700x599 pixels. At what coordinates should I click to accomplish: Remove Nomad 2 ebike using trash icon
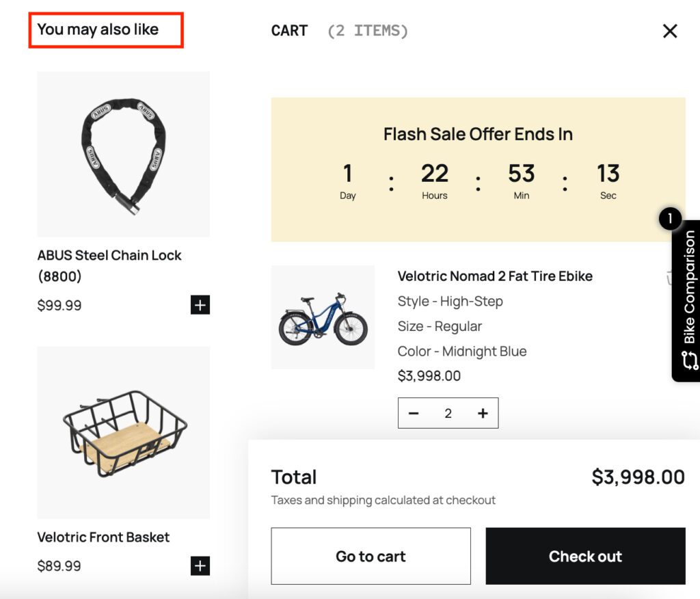[x=670, y=278]
